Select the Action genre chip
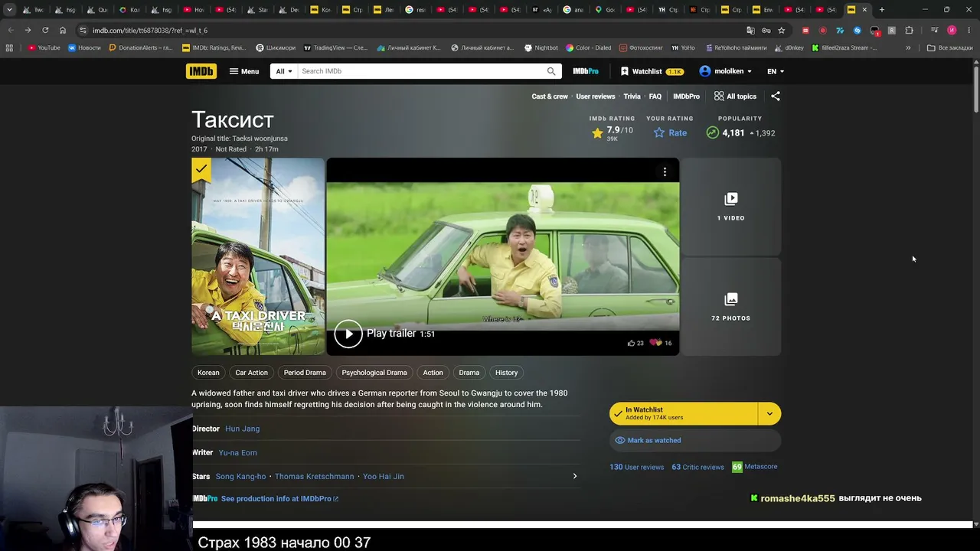The height and width of the screenshot is (551, 980). [433, 373]
